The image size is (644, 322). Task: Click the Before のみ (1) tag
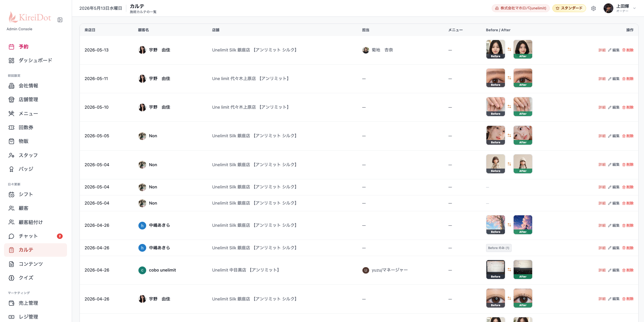[x=499, y=248]
